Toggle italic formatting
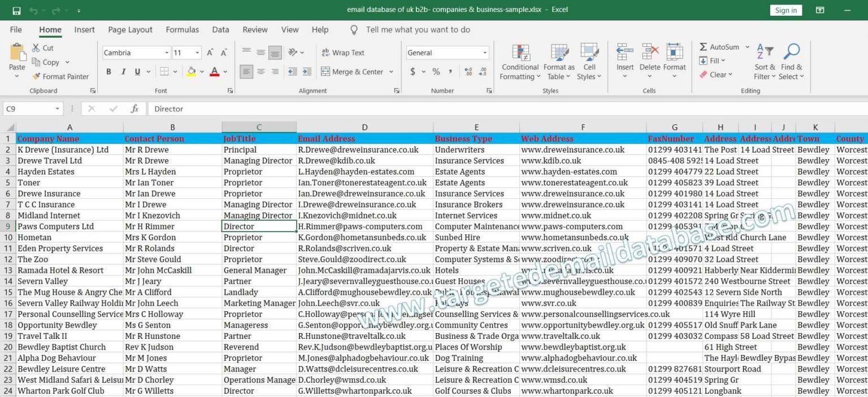The width and height of the screenshot is (868, 397). pos(123,72)
